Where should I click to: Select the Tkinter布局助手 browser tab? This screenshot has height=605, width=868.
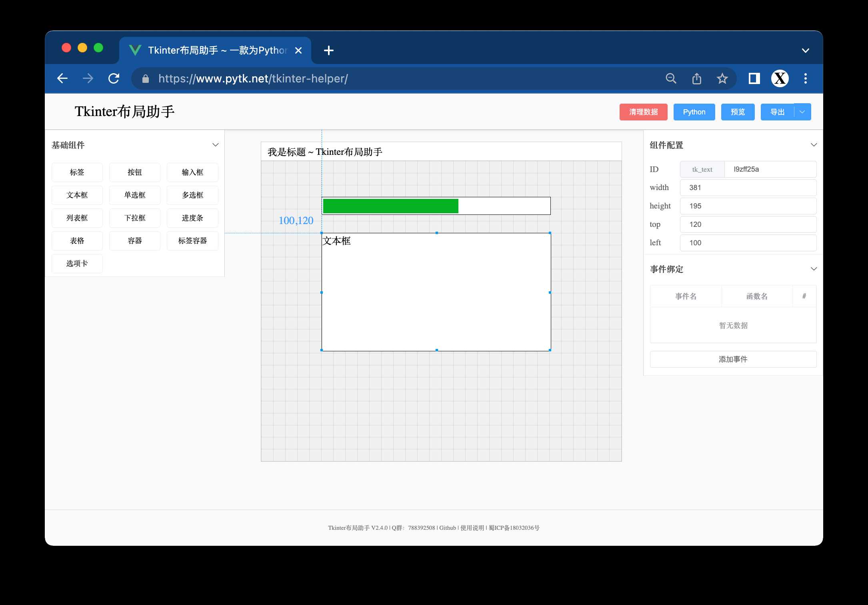[215, 50]
